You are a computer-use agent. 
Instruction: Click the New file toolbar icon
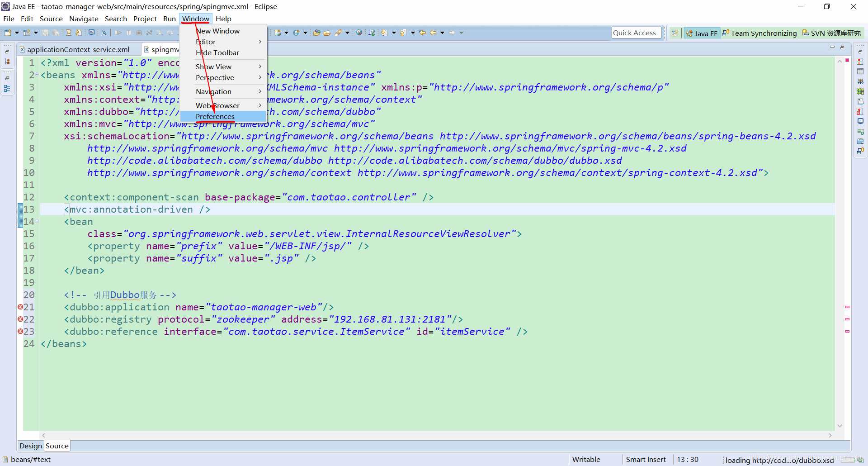pos(8,33)
